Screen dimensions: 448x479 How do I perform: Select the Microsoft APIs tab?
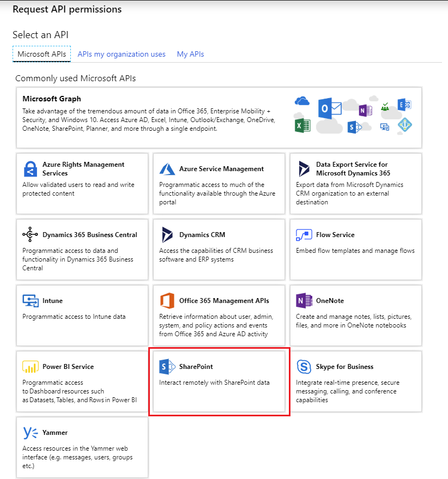pos(41,54)
